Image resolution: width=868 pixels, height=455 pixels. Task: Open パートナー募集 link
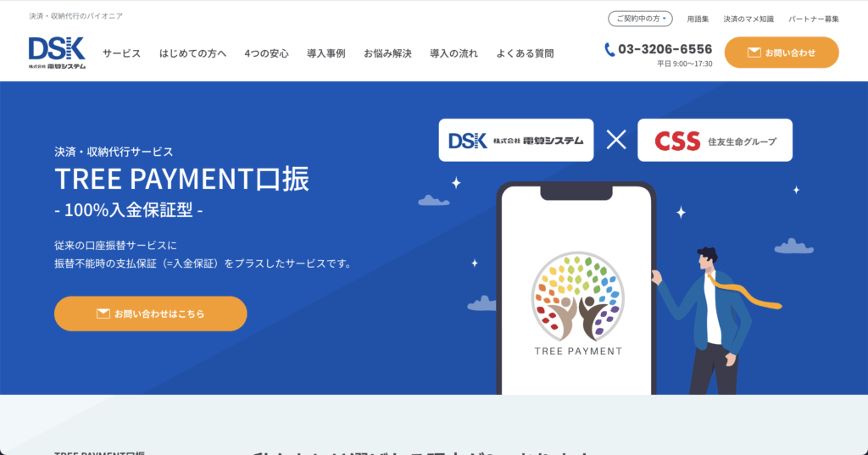[x=814, y=19]
